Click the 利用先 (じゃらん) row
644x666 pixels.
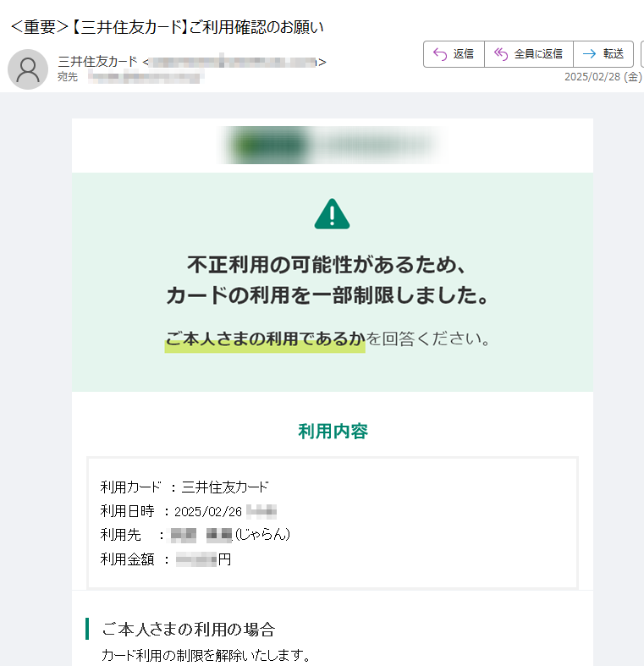[x=195, y=535]
